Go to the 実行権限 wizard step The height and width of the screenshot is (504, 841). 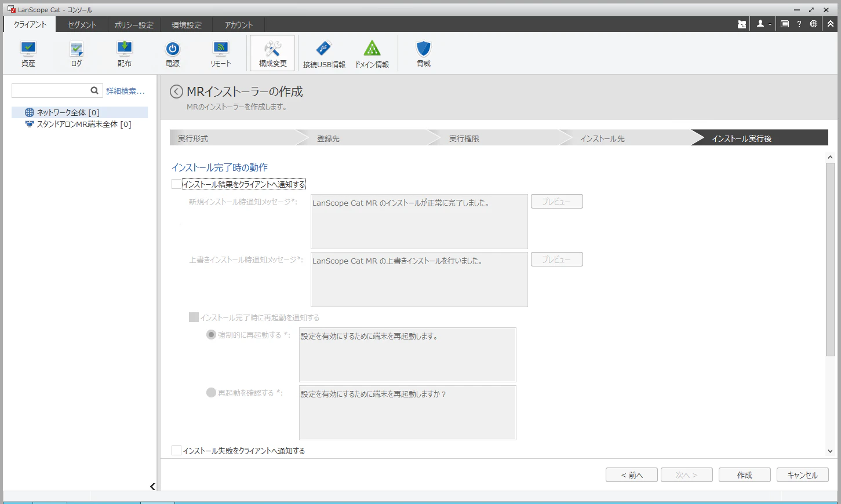(x=501, y=138)
